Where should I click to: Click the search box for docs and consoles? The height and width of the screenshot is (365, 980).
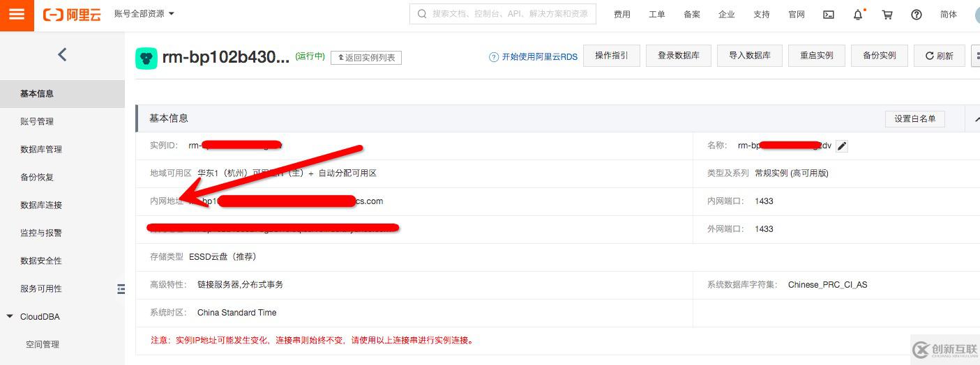tap(503, 14)
